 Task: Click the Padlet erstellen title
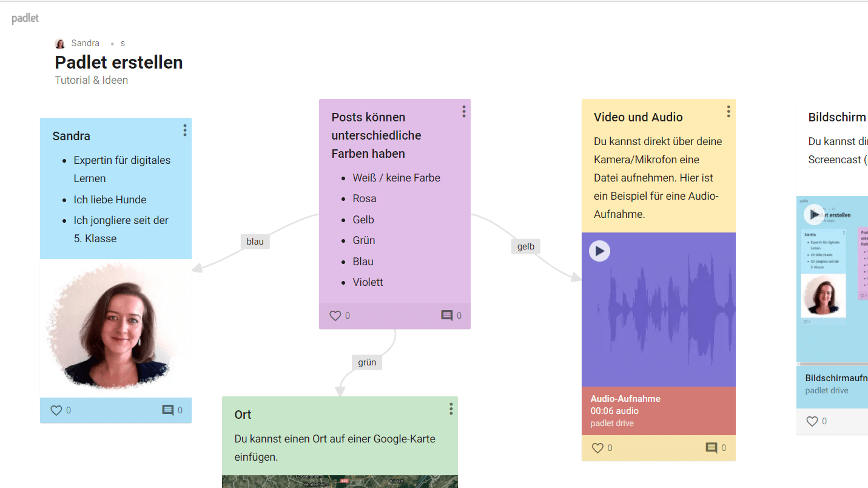click(119, 62)
